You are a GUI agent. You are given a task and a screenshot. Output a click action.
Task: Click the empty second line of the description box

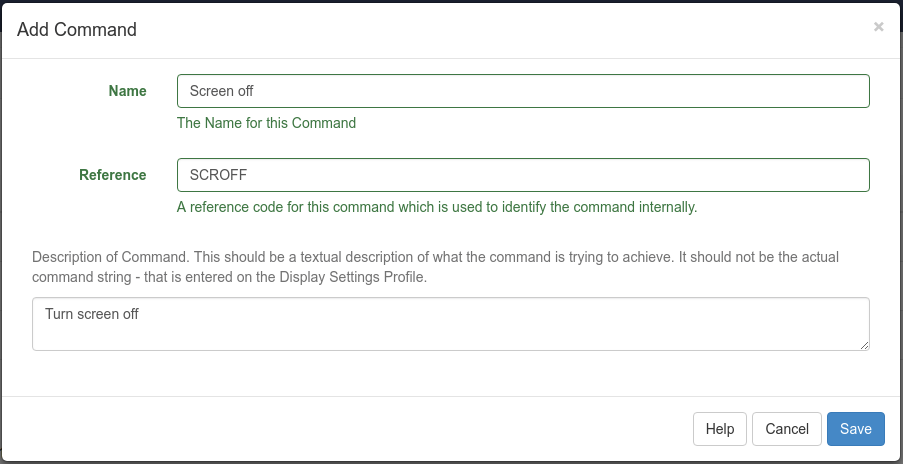tap(450, 336)
